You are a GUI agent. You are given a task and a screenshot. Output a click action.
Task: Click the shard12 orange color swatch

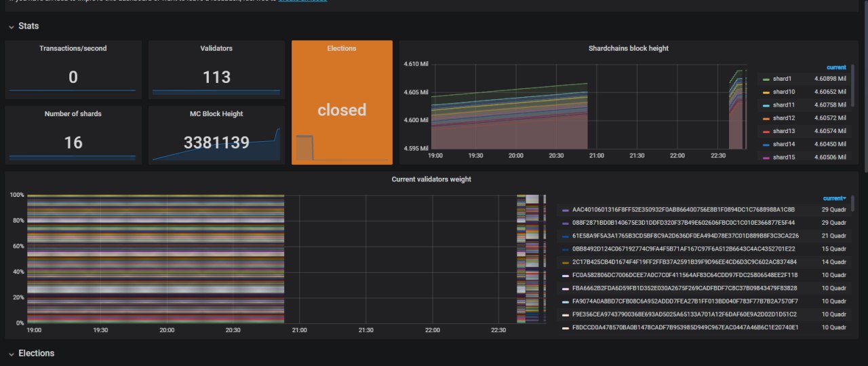[x=766, y=119]
